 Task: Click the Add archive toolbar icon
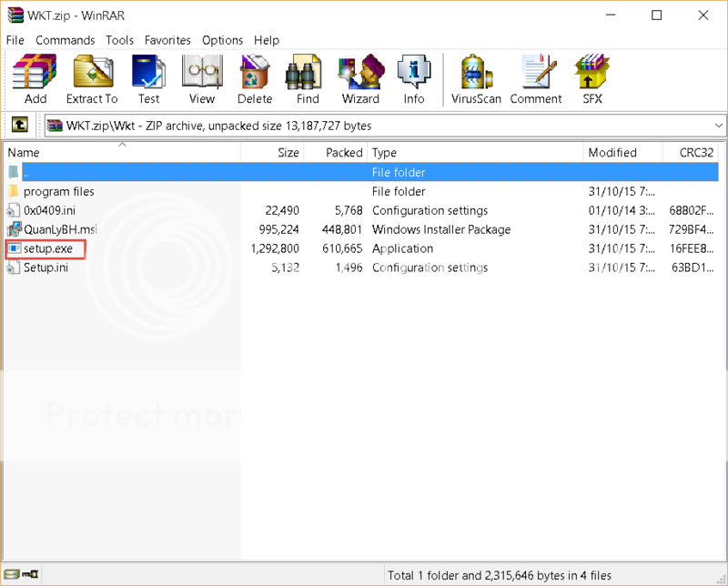(35, 79)
